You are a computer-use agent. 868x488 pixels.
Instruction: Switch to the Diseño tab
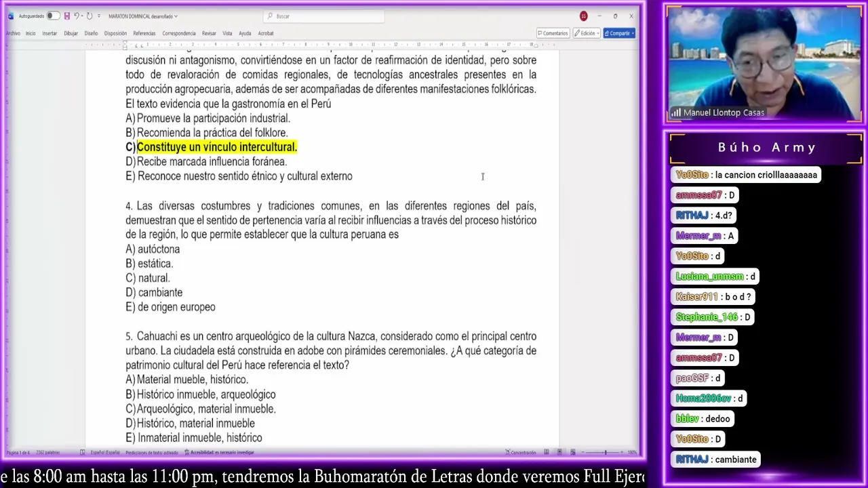coord(91,33)
